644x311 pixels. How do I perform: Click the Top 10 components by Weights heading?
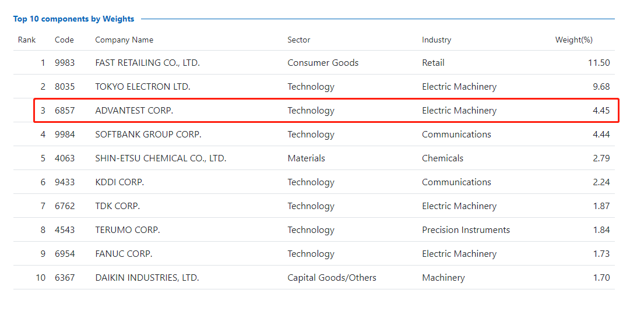pos(73,19)
